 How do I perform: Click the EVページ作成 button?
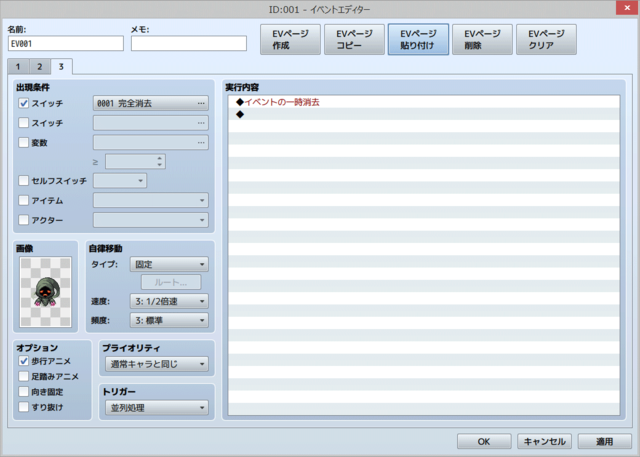290,40
